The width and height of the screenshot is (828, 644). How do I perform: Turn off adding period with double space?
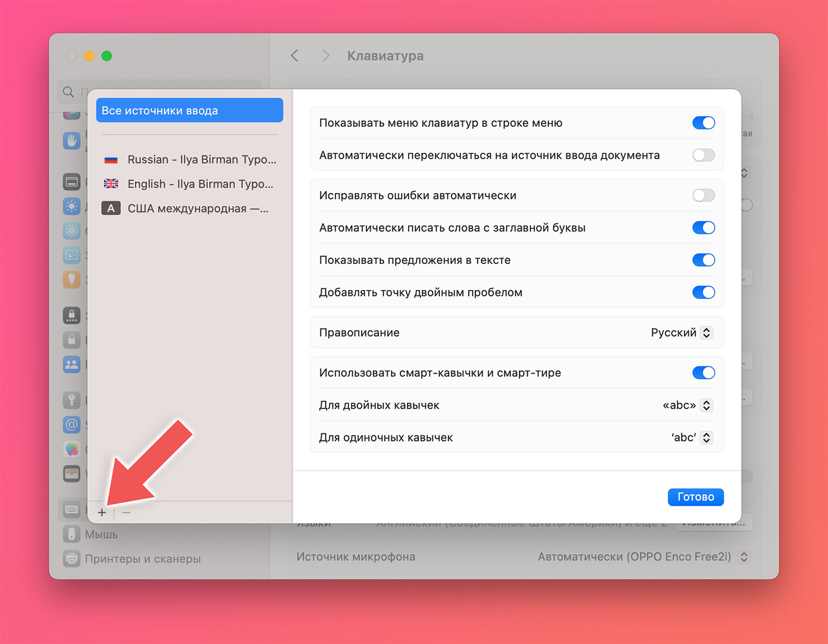point(704,292)
